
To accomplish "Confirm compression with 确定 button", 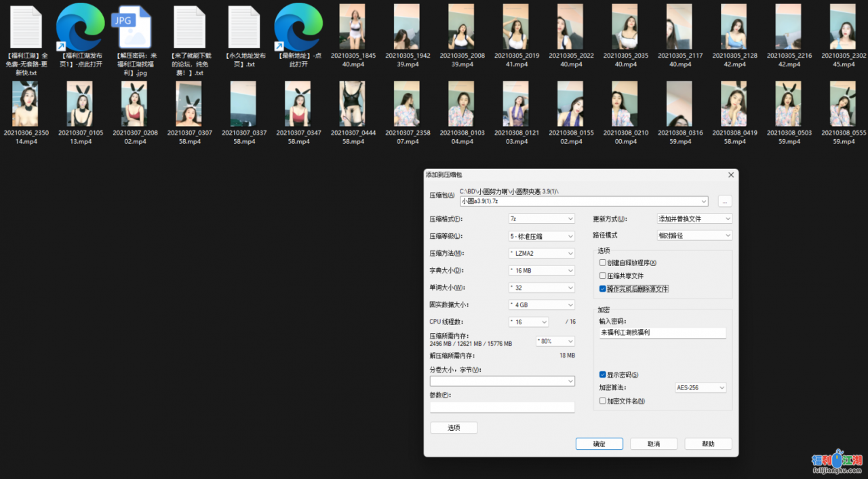I will pyautogui.click(x=599, y=444).
